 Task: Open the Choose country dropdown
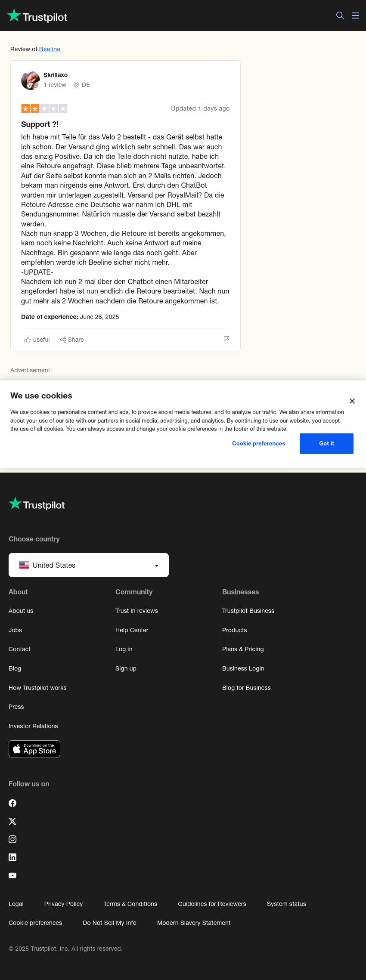tap(89, 565)
